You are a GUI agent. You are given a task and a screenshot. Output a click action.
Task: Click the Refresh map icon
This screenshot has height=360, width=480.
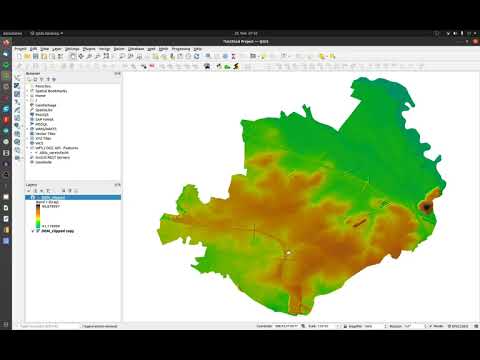(x=197, y=57)
